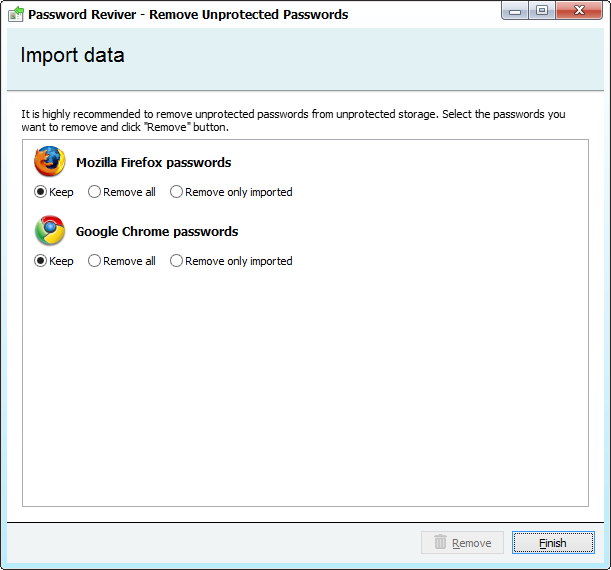Click the Remove button text label
Image resolution: width=611 pixels, height=570 pixels.
click(x=471, y=543)
